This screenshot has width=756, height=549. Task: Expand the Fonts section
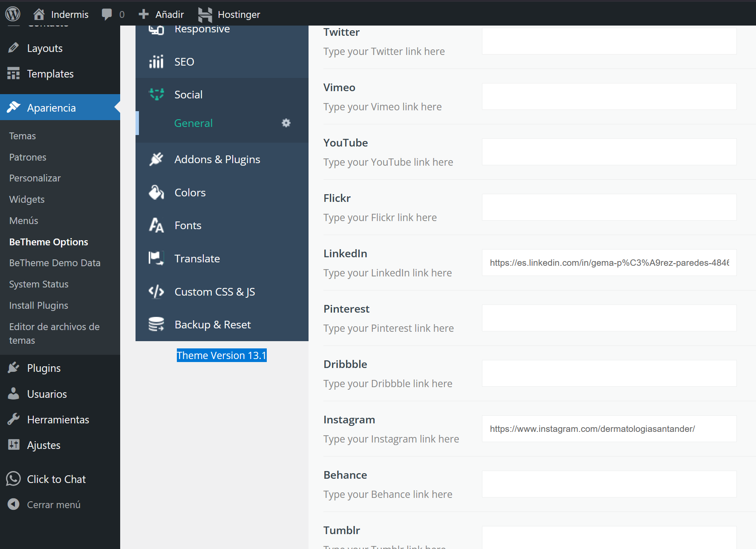point(222,225)
